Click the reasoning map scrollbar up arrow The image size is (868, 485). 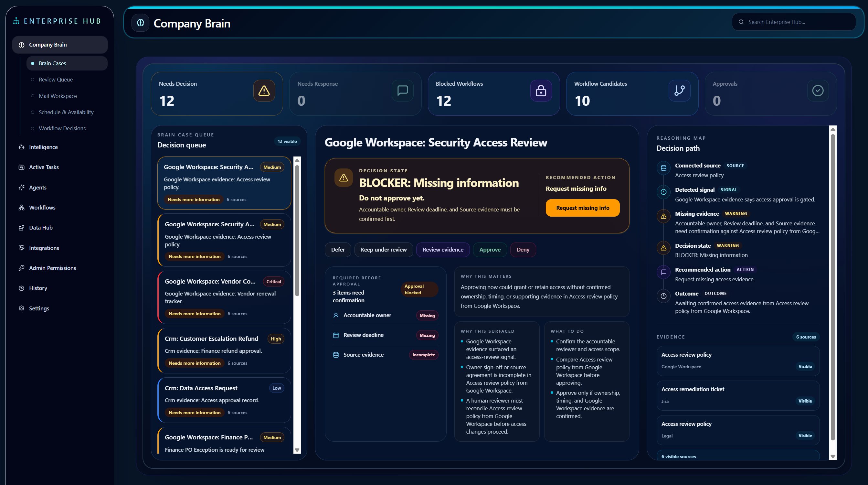tap(833, 129)
